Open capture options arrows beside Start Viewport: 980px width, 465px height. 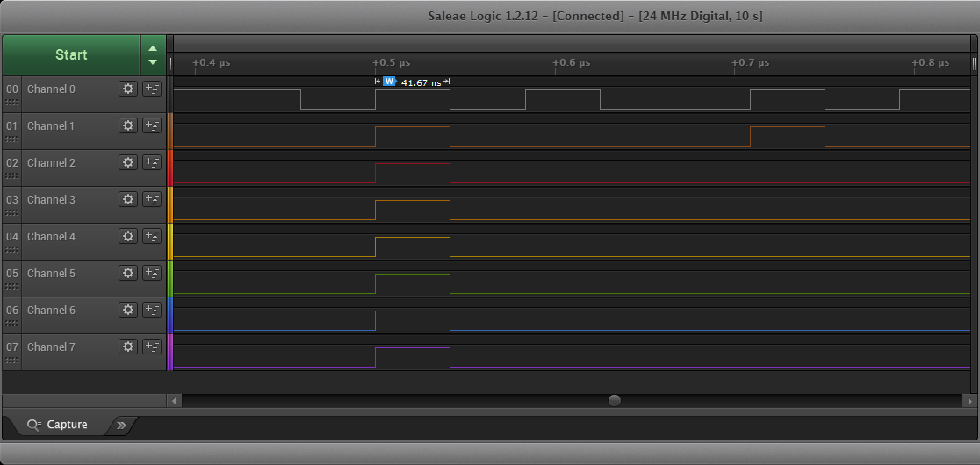(x=153, y=54)
